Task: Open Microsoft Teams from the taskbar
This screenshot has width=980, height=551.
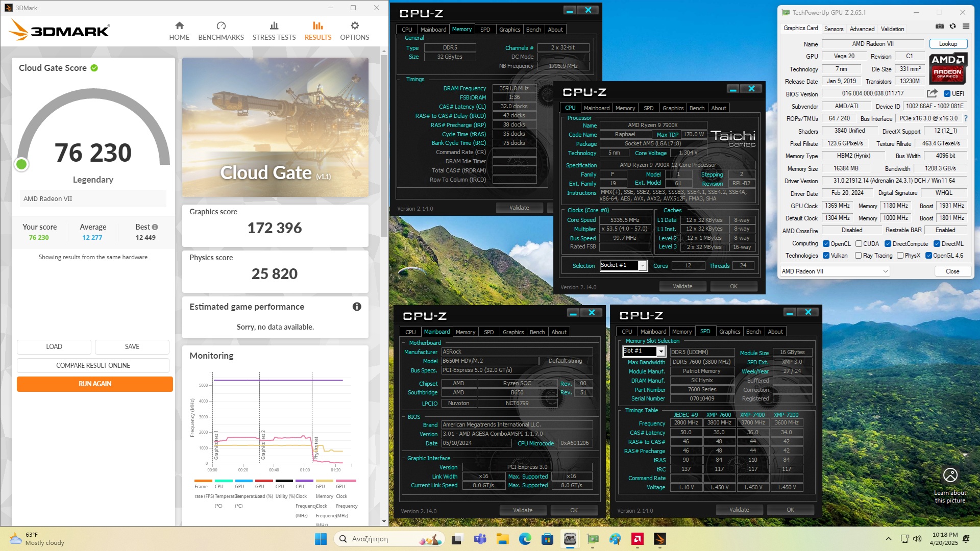Action: pyautogui.click(x=480, y=539)
